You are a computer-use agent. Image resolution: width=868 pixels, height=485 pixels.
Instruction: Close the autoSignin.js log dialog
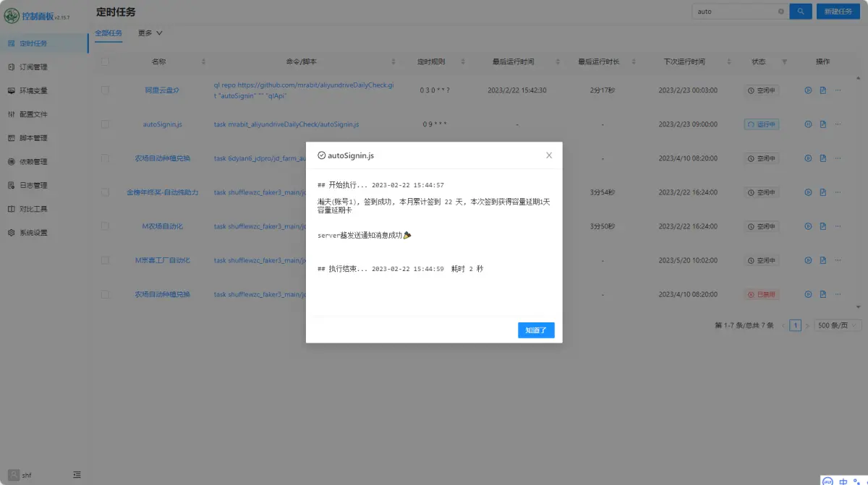tap(549, 155)
